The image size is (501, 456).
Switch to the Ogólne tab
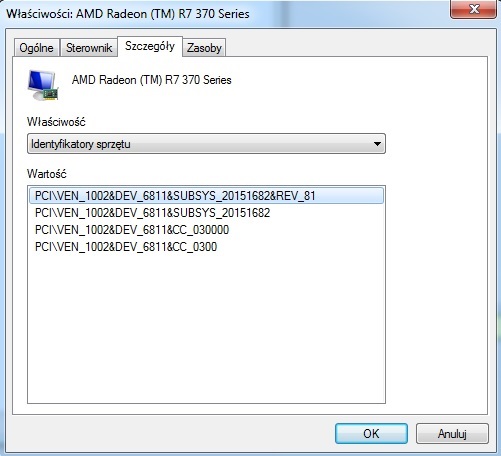[36, 48]
